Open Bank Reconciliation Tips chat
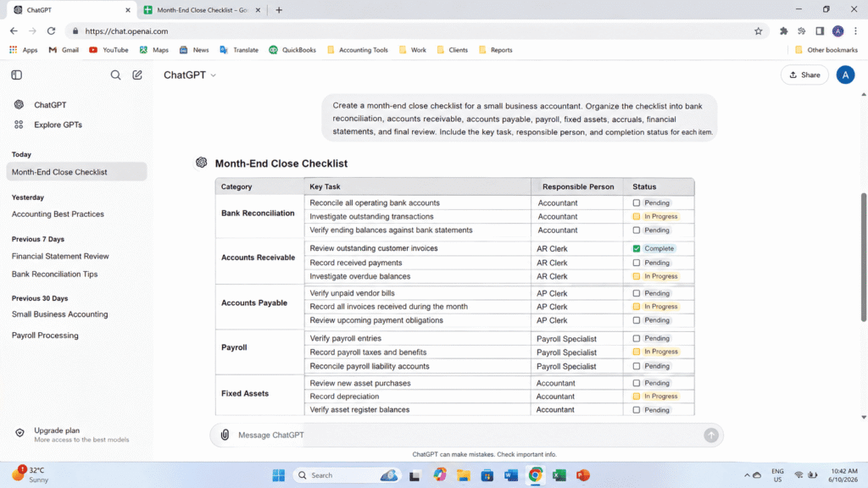The image size is (868, 488). [54, 274]
